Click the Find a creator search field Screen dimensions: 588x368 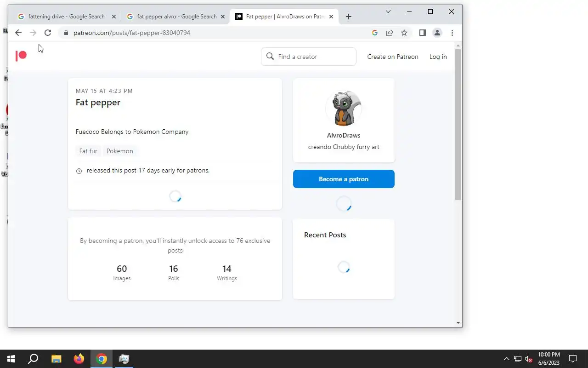[x=309, y=57]
